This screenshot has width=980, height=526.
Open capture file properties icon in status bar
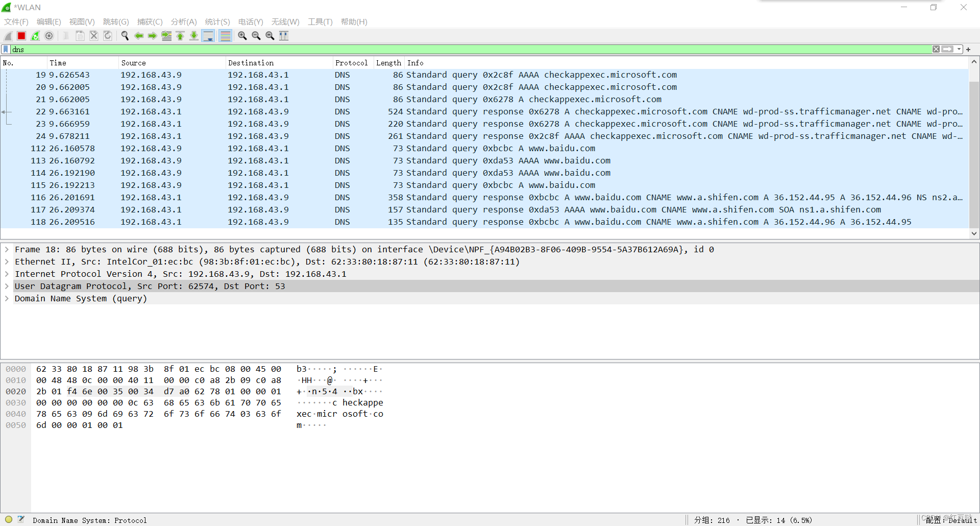coord(21,520)
